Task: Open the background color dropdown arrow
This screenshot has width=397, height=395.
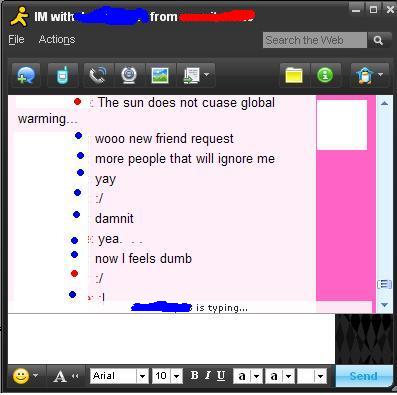Action: point(320,376)
